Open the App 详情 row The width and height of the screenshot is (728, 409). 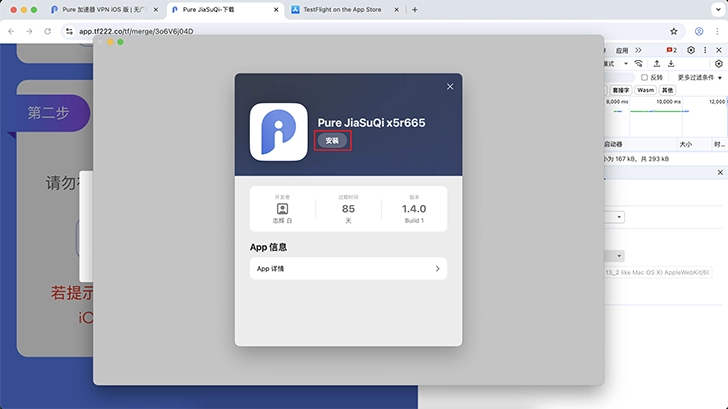(348, 269)
